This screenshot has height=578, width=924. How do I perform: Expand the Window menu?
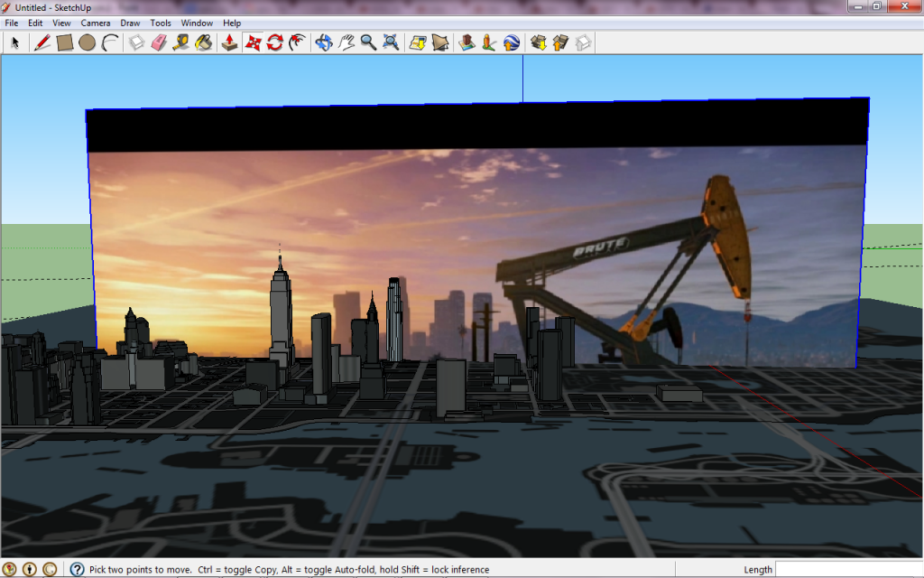(x=197, y=23)
